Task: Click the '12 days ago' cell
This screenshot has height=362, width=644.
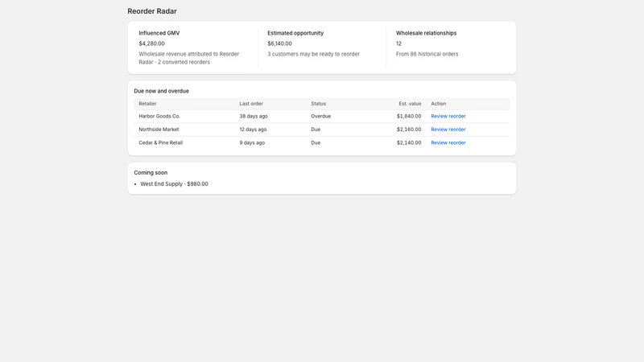Action: [253, 130]
